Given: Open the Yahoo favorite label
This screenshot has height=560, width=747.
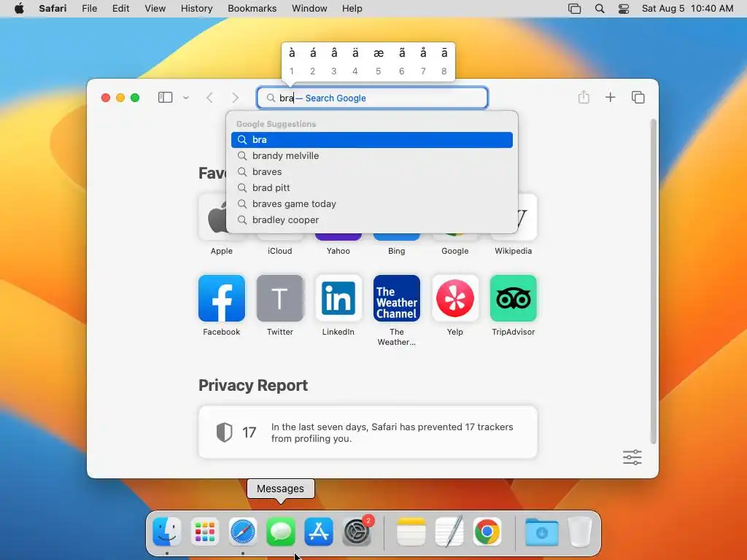Looking at the screenshot, I should 338,251.
